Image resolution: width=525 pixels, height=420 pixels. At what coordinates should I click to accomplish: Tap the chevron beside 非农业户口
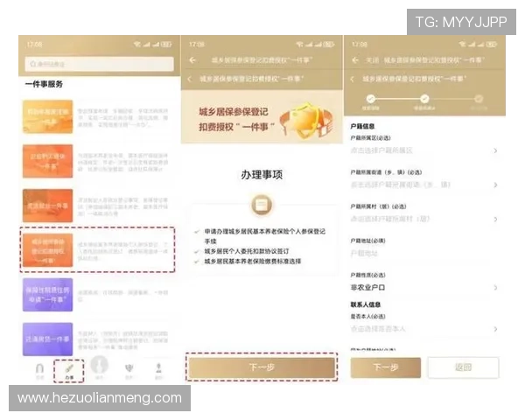[495, 288]
